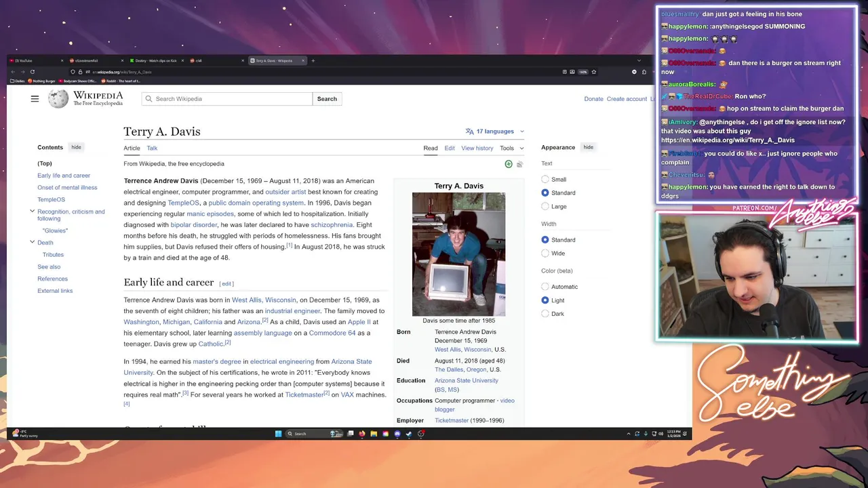Choose Automatic color mode
Image resolution: width=868 pixels, height=488 pixels.
coord(545,287)
